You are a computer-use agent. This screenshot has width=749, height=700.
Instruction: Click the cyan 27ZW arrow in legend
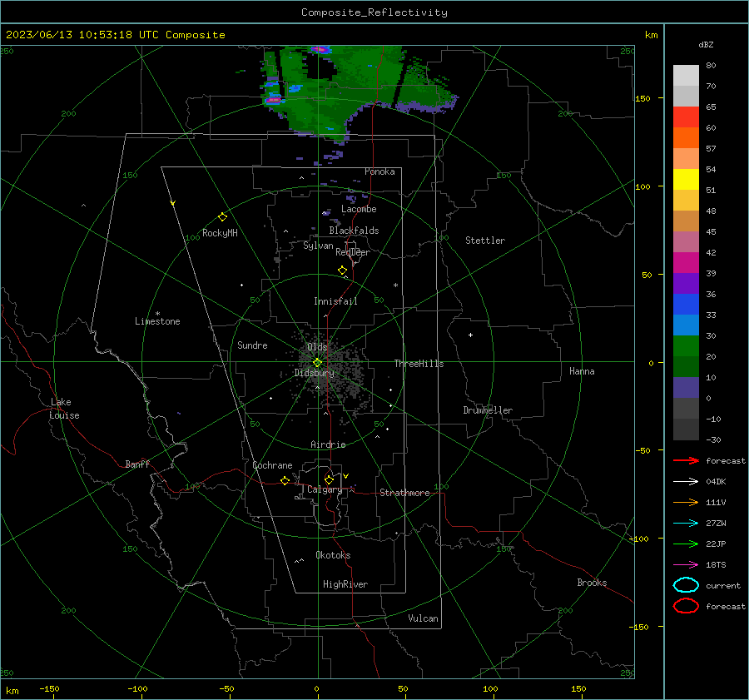(686, 524)
